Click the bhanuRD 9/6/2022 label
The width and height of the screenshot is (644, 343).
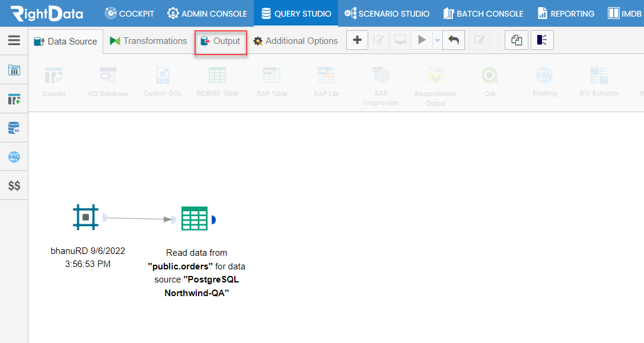click(88, 257)
